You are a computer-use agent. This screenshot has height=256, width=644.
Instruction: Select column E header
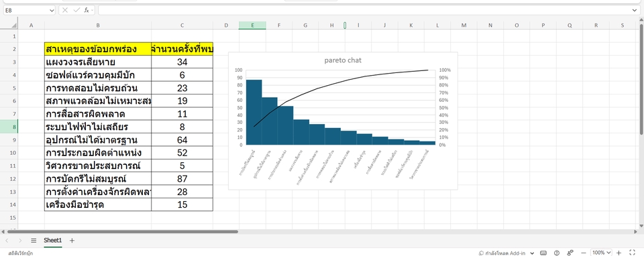[252, 25]
